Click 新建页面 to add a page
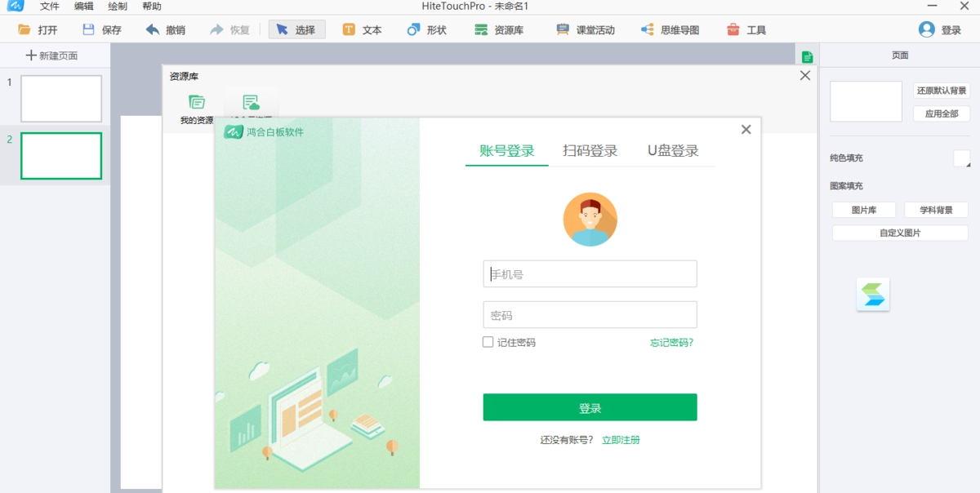 click(x=52, y=56)
